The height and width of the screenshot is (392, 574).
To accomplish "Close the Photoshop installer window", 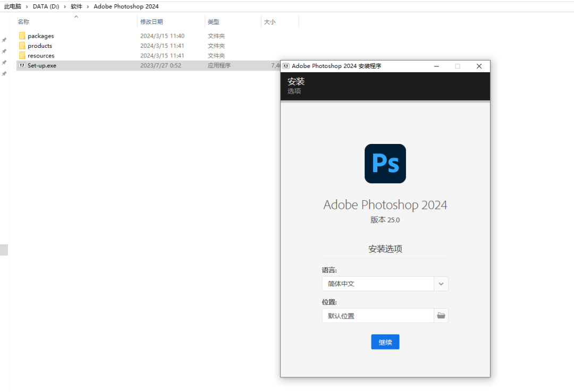I will [479, 66].
